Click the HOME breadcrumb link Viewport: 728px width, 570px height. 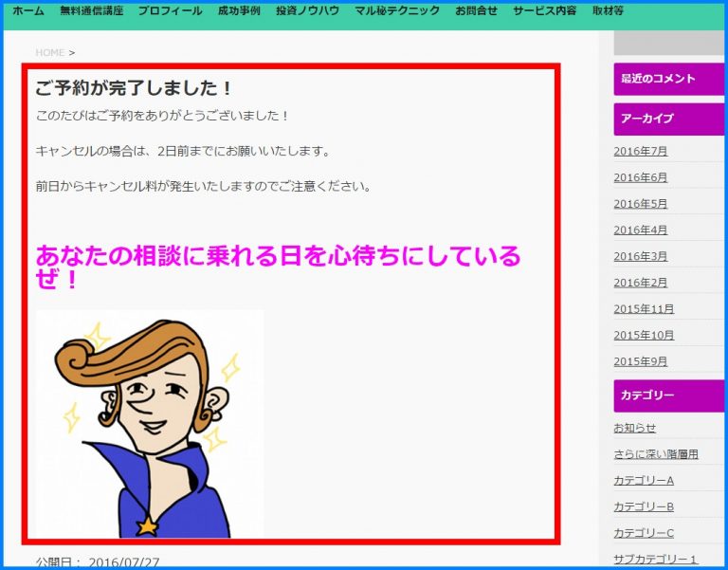[49, 52]
